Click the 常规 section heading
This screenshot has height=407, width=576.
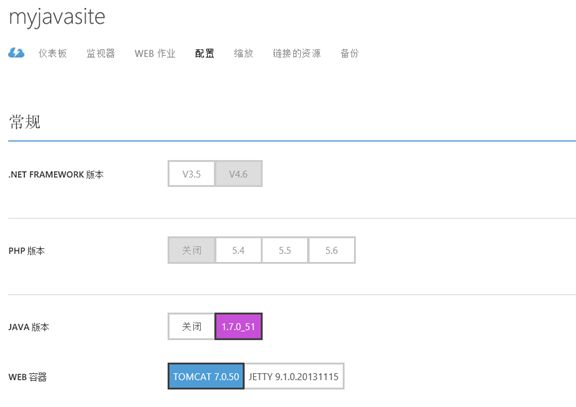tap(25, 122)
